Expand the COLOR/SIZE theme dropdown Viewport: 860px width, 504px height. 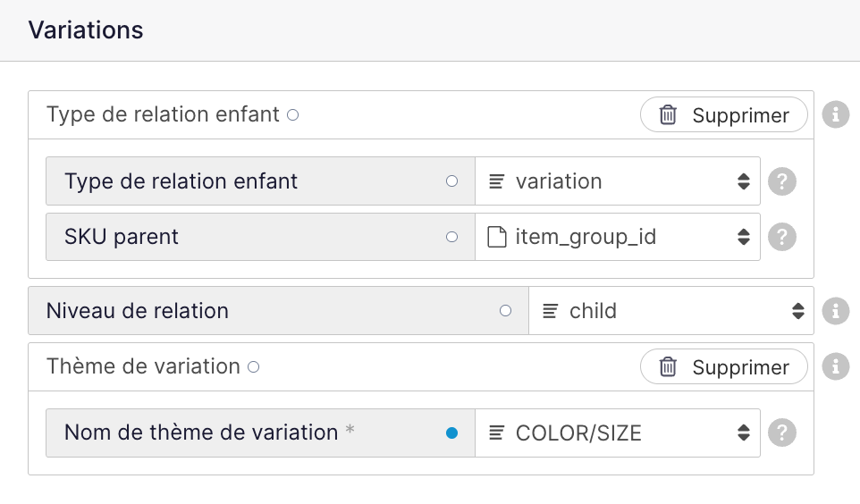618,433
